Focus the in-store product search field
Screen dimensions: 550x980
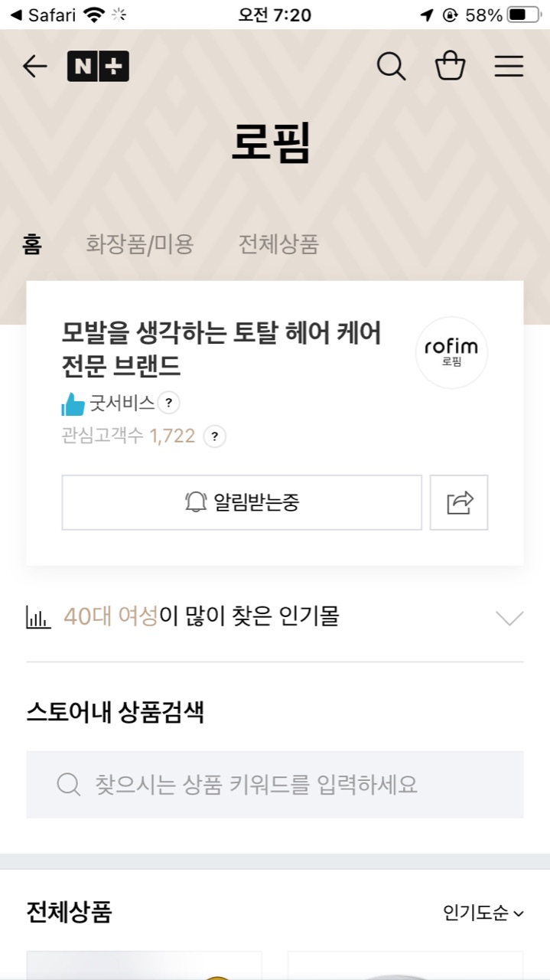click(275, 784)
